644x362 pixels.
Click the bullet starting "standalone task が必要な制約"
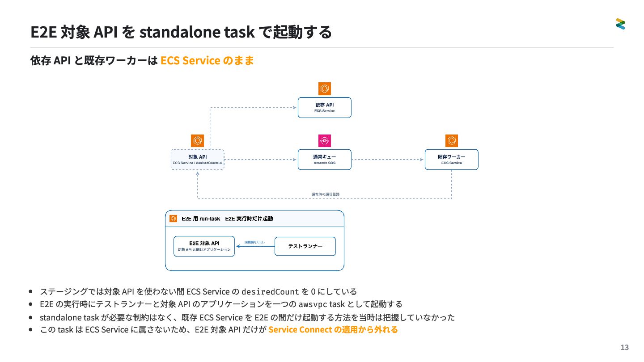(247, 317)
